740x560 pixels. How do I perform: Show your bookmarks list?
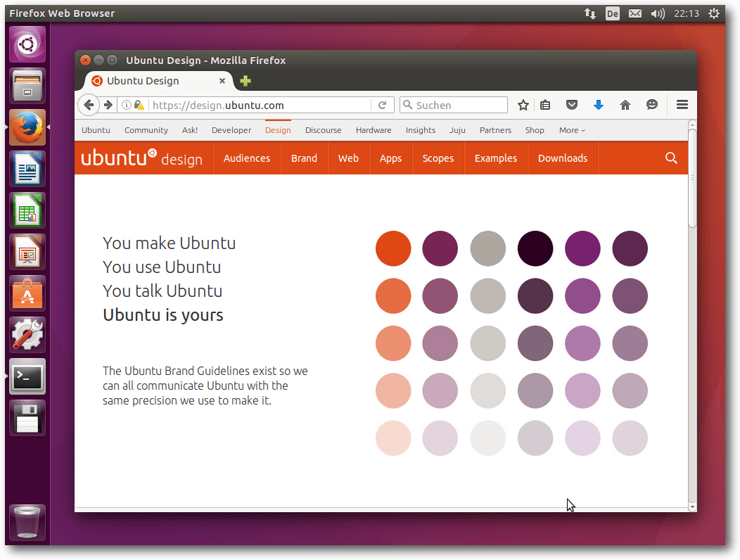pyautogui.click(x=545, y=105)
